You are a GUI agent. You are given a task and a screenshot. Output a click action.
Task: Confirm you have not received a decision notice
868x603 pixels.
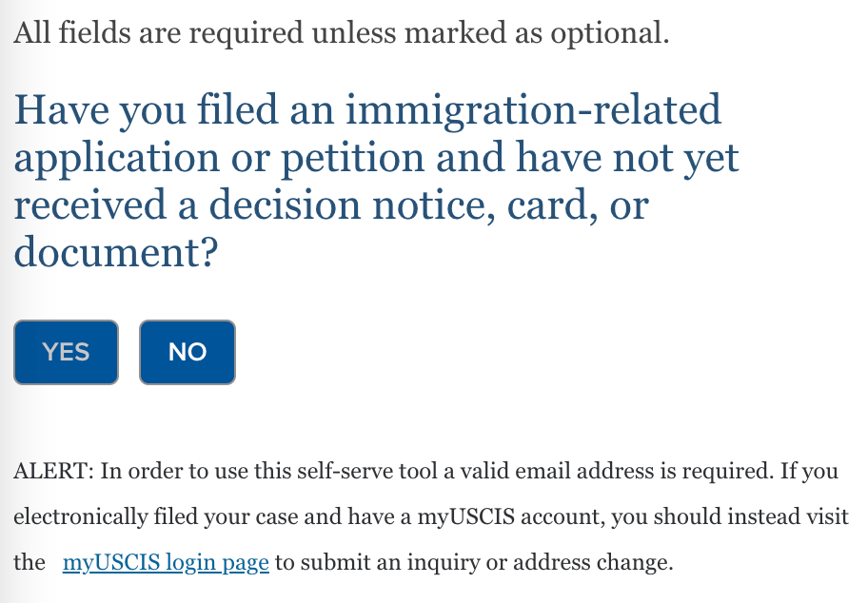pos(66,352)
